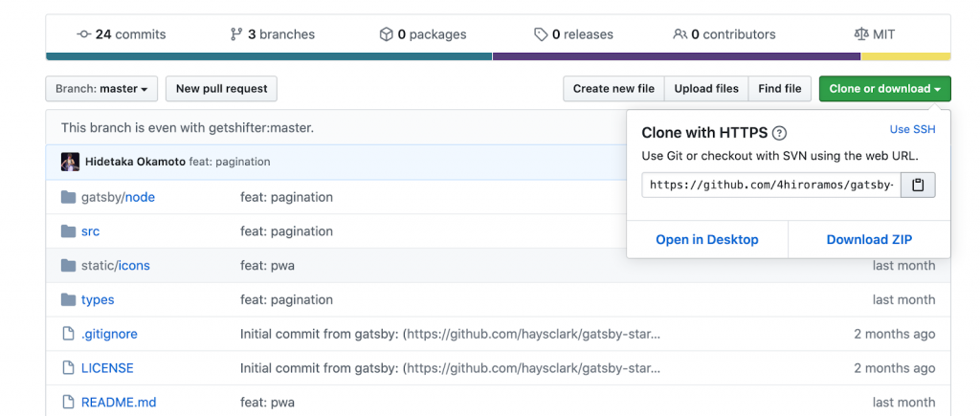View MIT license

(875, 34)
